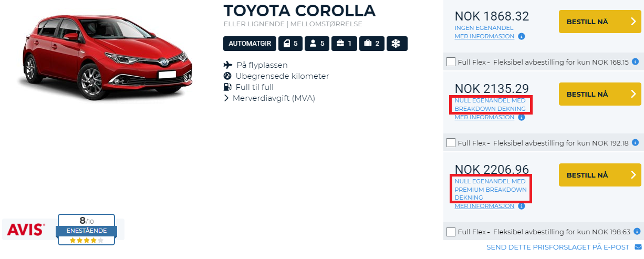This screenshot has width=644, height=259.
Task: Enable Full Flex for NOK 168.15
Action: coord(451,62)
